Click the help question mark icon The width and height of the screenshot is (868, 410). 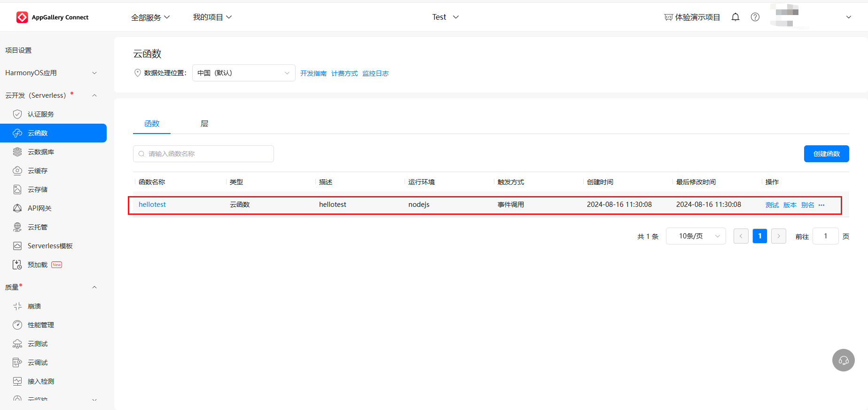click(755, 17)
